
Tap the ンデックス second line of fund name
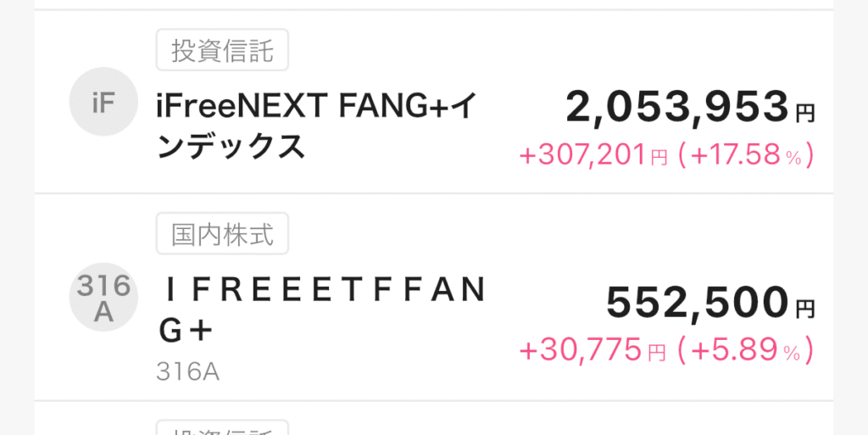tap(231, 146)
